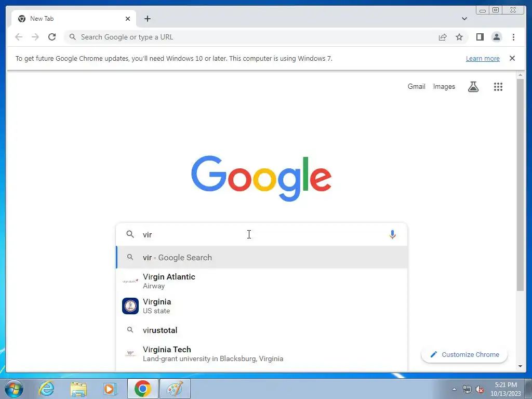Click the search magnifier icon beside 'vir'
This screenshot has width=532, height=399.
(130, 234)
